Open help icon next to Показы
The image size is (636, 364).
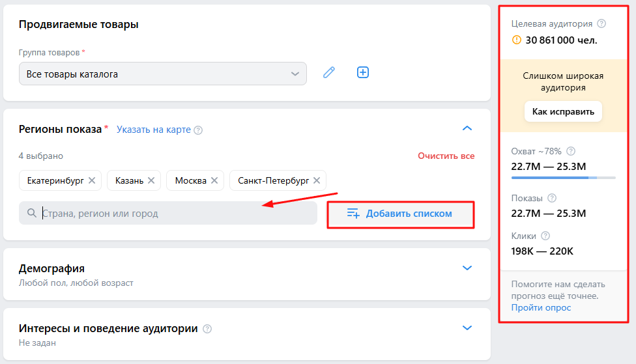click(x=552, y=198)
